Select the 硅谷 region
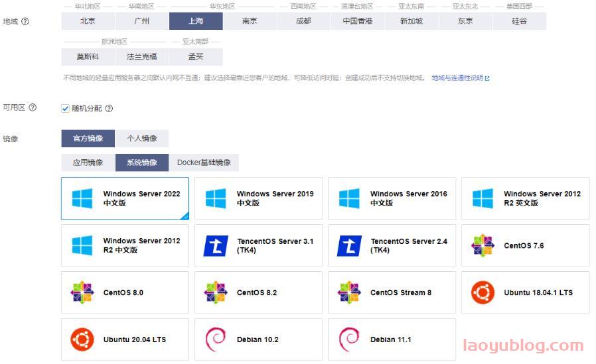The image size is (596, 364). click(520, 21)
